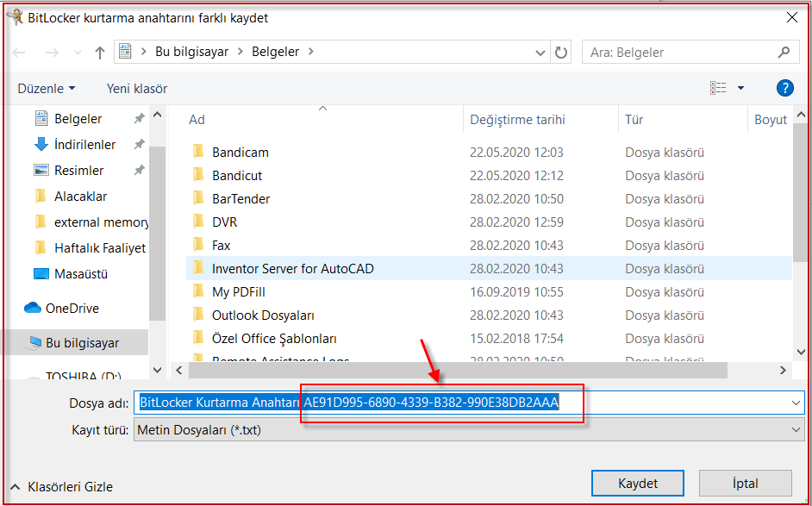Open the help question mark icon
This screenshot has width=812, height=506.
(784, 88)
